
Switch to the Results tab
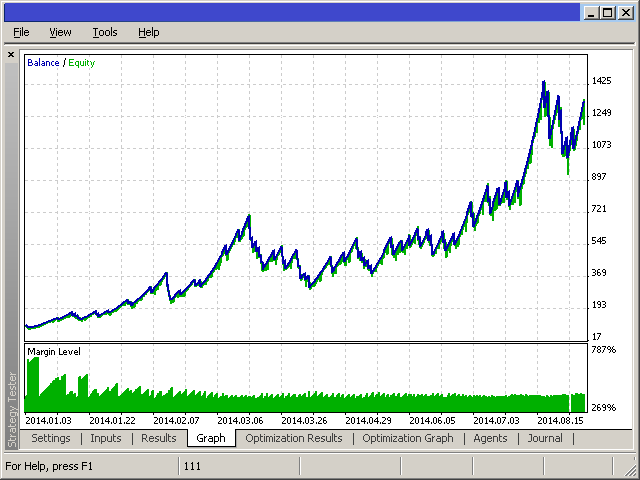pyautogui.click(x=158, y=438)
